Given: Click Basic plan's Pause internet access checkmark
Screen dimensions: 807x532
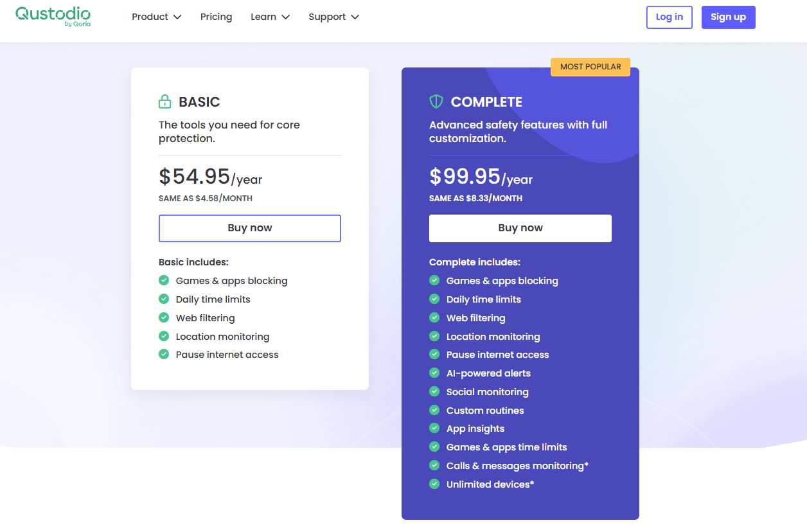Looking at the screenshot, I should pos(164,354).
